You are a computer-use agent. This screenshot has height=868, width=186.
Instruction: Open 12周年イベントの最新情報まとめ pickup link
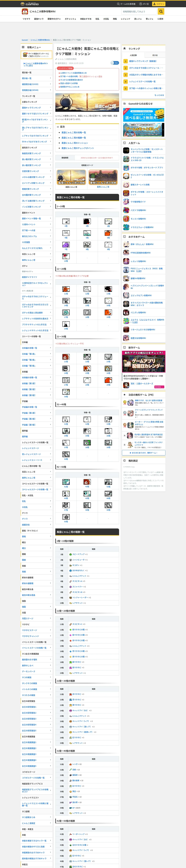click(73, 73)
